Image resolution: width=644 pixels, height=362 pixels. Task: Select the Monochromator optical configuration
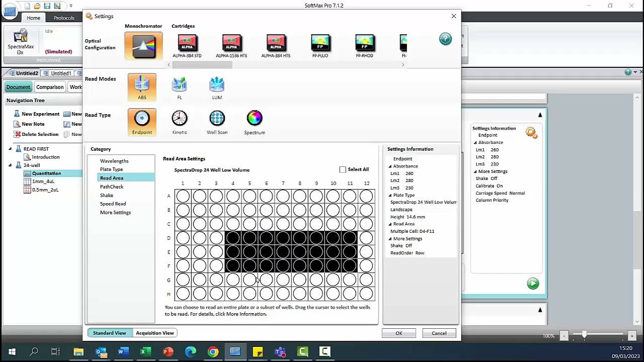click(143, 46)
